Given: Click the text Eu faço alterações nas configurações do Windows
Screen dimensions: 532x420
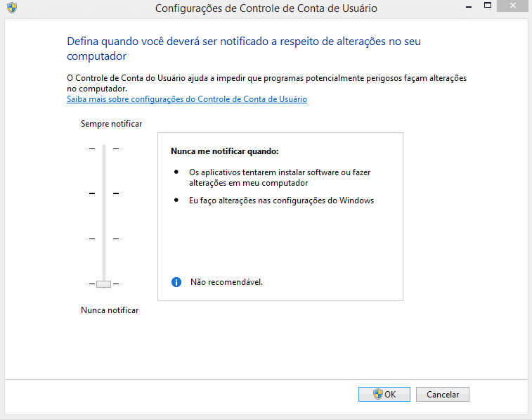Looking at the screenshot, I should pyautogui.click(x=281, y=201).
